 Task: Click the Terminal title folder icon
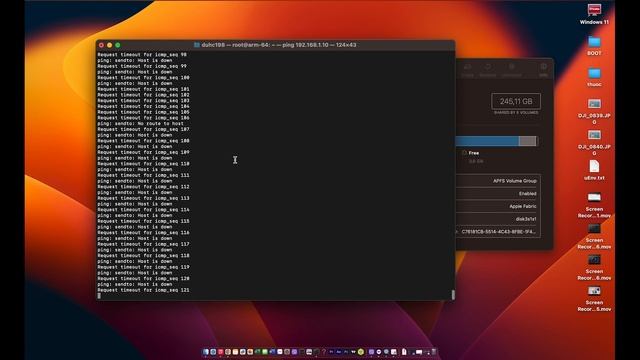pos(196,45)
